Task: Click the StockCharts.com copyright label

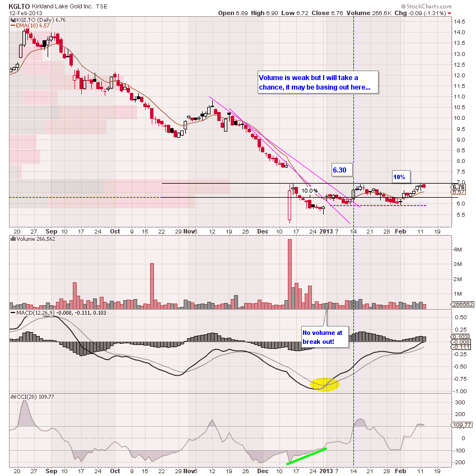Action: [x=426, y=6]
